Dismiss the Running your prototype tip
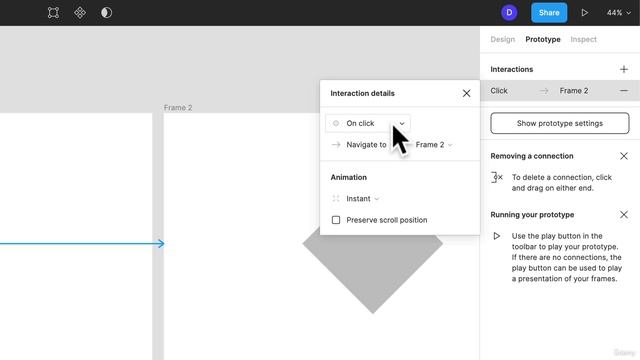The image size is (640, 360). tap(623, 215)
